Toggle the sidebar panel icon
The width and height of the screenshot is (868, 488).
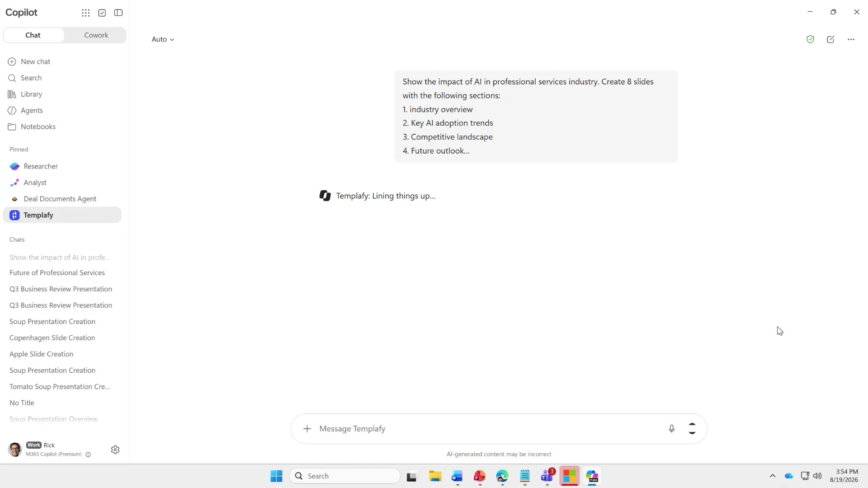pyautogui.click(x=118, y=13)
